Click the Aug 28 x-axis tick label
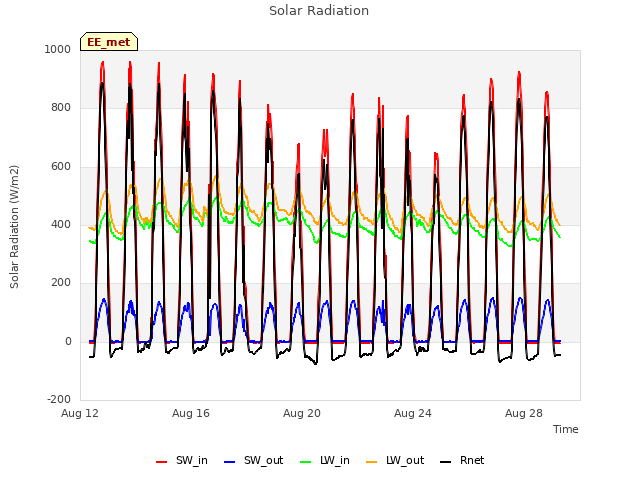The width and height of the screenshot is (640, 480). pos(524,413)
